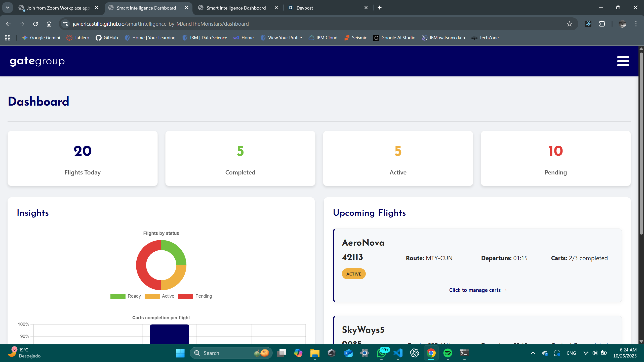Open the hamburger menu in gategroup header
644x362 pixels.
tap(623, 61)
